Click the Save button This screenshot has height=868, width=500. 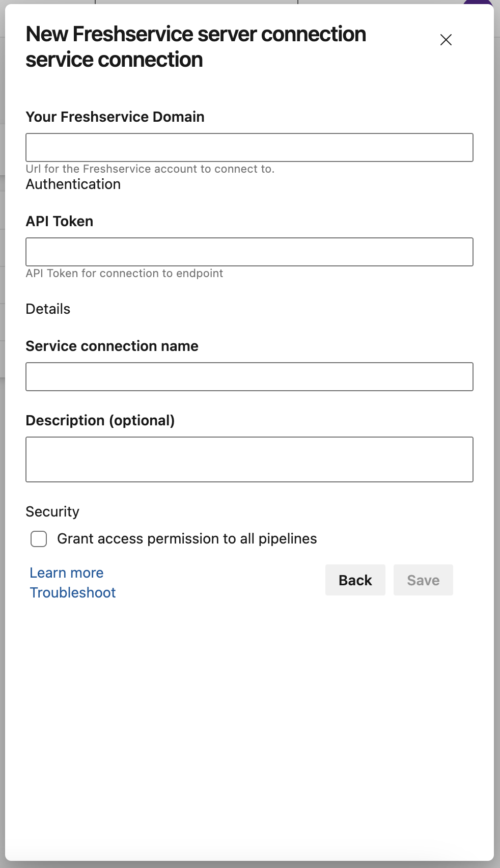[423, 580]
